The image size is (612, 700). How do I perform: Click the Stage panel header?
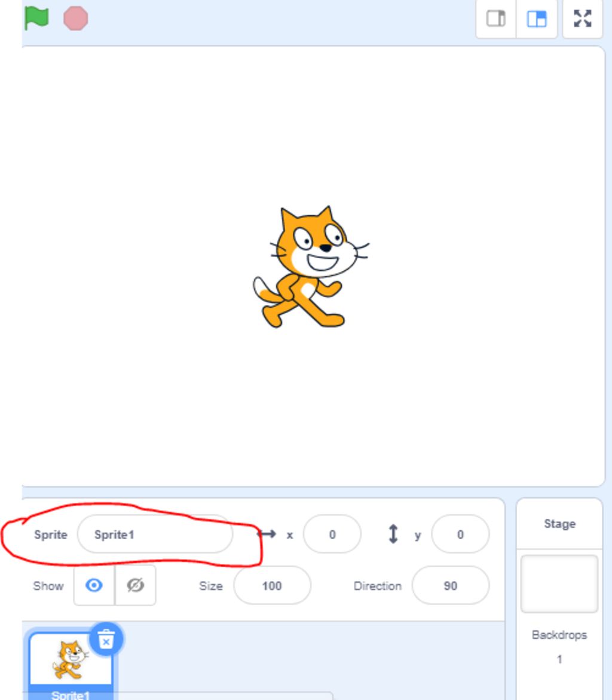[x=559, y=524]
